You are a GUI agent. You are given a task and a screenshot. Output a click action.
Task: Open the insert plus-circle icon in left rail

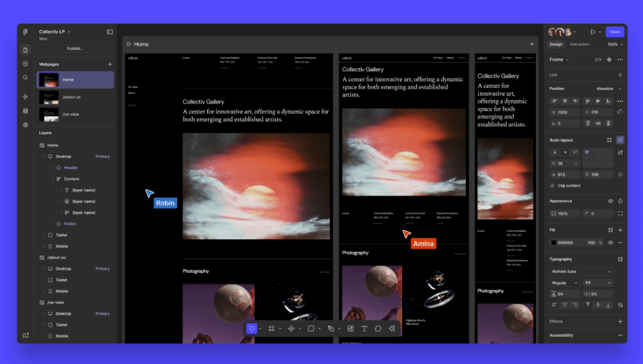26,64
